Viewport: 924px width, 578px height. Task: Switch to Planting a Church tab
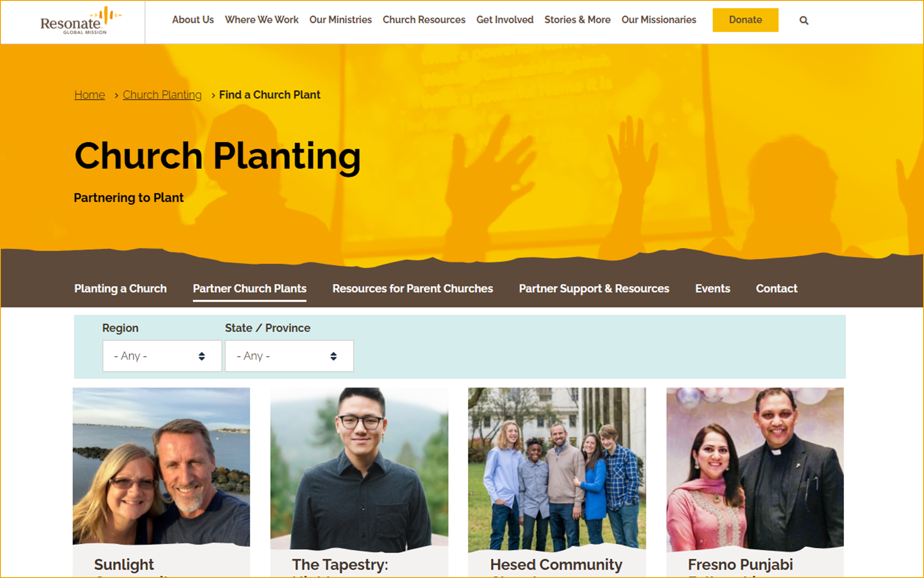click(120, 289)
